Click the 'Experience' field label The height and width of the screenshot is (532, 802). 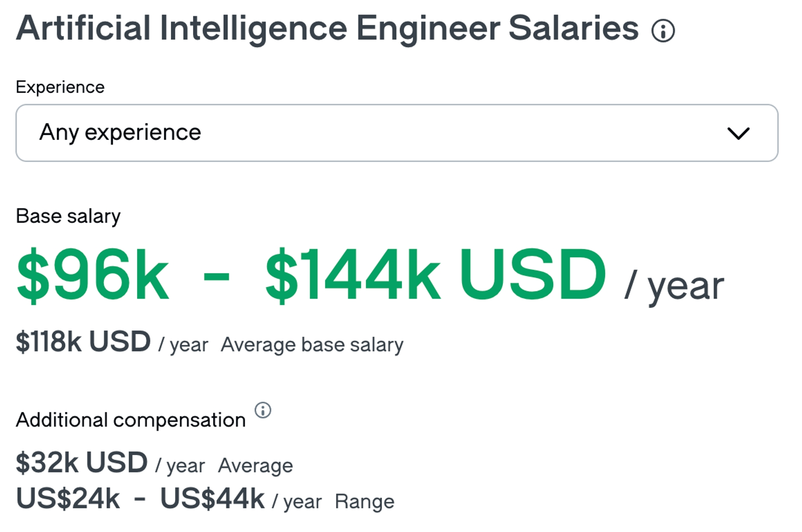click(x=60, y=87)
